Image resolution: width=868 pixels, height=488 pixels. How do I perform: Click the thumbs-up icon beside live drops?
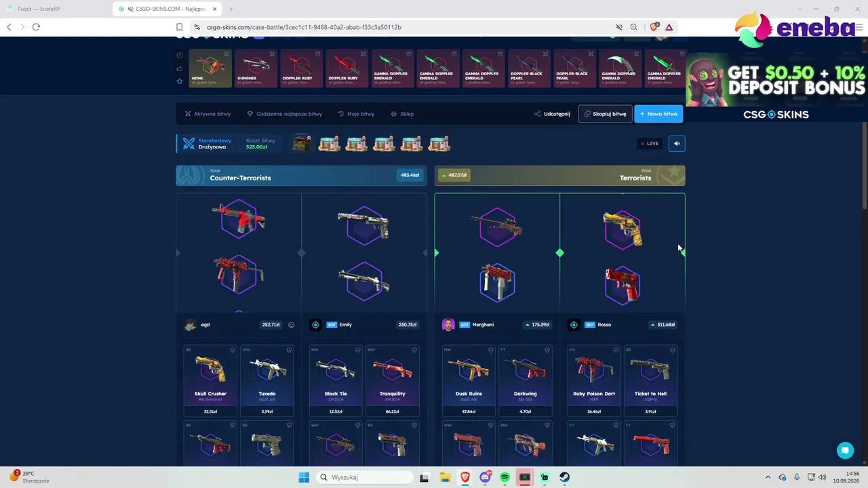(x=179, y=68)
